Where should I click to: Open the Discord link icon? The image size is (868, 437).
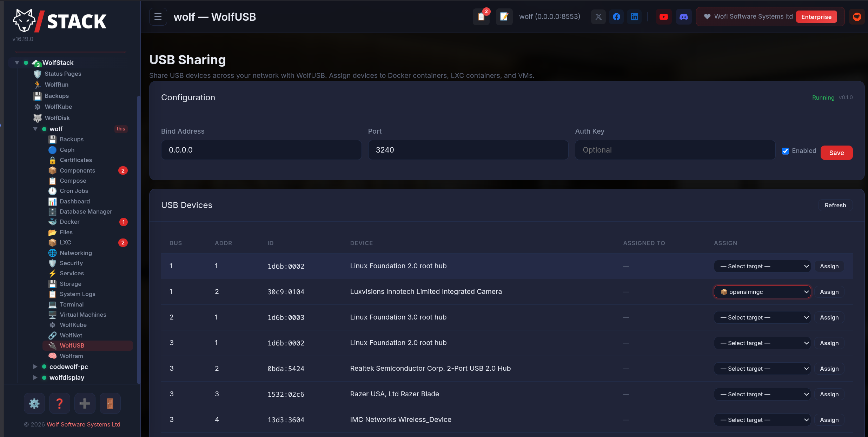[683, 17]
